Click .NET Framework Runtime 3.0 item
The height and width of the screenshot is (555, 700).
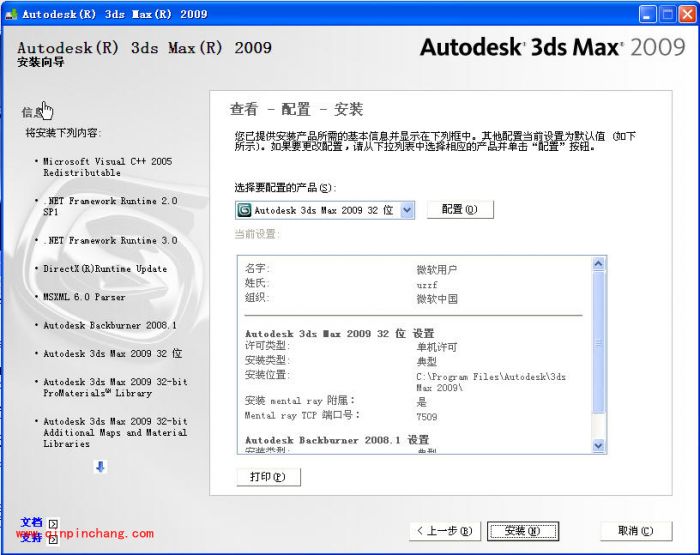click(x=110, y=240)
